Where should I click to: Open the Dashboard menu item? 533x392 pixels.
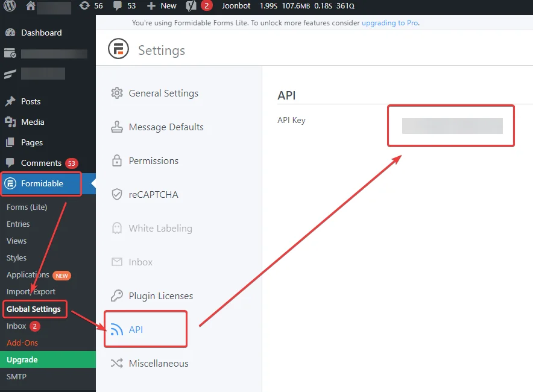(x=42, y=33)
